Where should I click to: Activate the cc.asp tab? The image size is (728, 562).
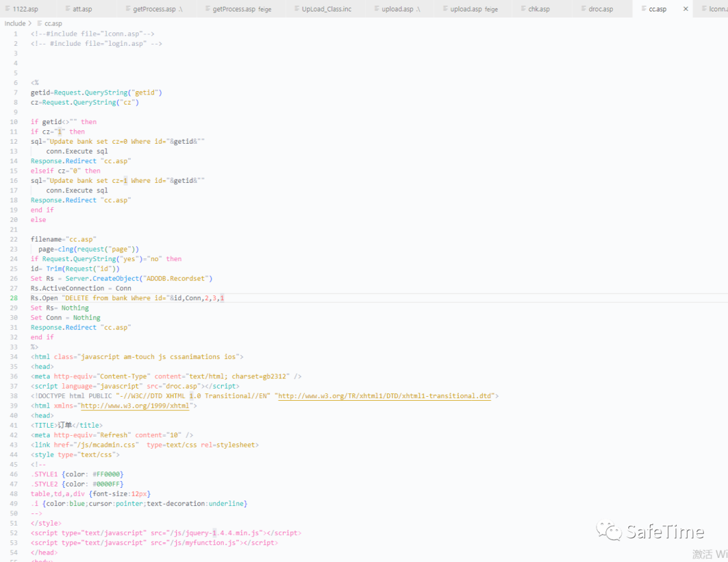[x=657, y=9]
